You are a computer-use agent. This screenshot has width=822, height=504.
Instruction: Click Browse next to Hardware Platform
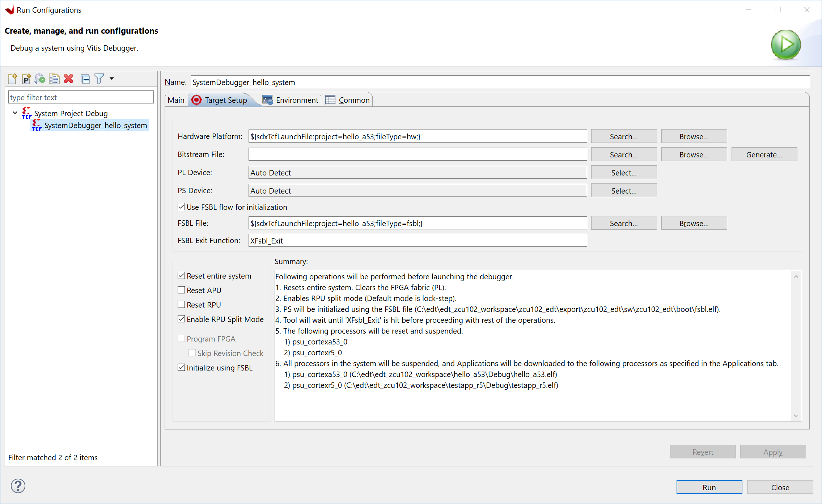[694, 136]
